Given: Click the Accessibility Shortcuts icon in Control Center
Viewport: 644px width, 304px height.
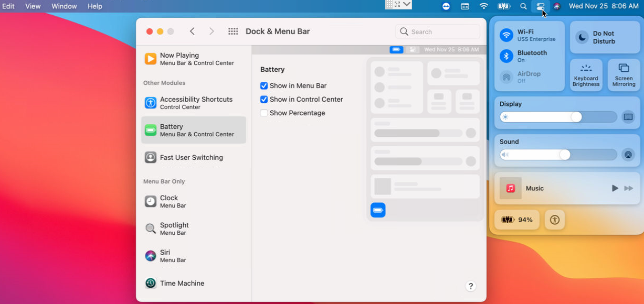Looking at the screenshot, I should click(x=555, y=220).
